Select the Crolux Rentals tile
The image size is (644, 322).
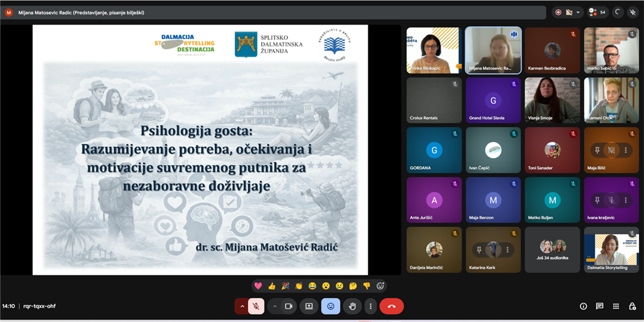point(434,100)
